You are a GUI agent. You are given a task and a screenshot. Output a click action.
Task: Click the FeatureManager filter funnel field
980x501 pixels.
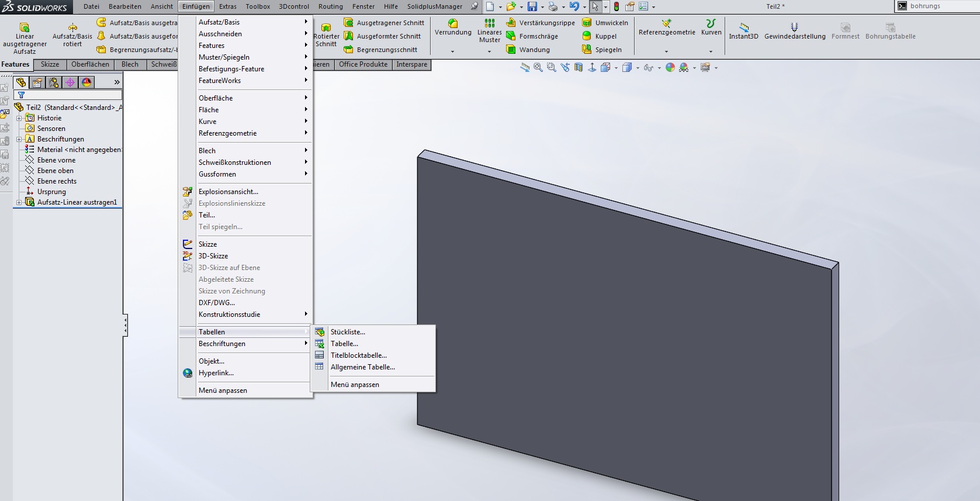click(x=68, y=95)
